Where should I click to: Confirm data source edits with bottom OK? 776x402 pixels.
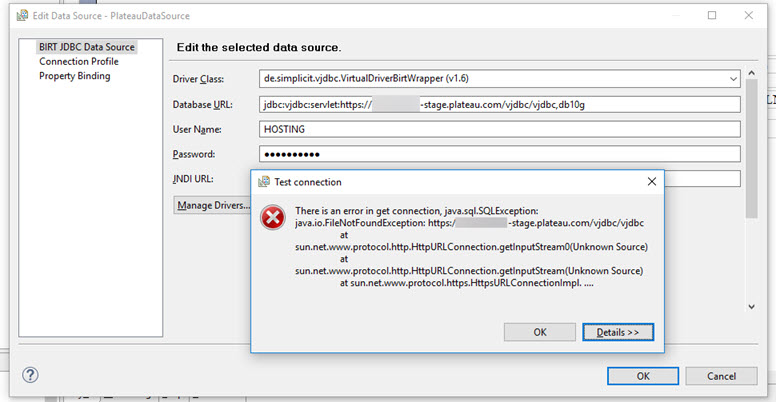643,376
